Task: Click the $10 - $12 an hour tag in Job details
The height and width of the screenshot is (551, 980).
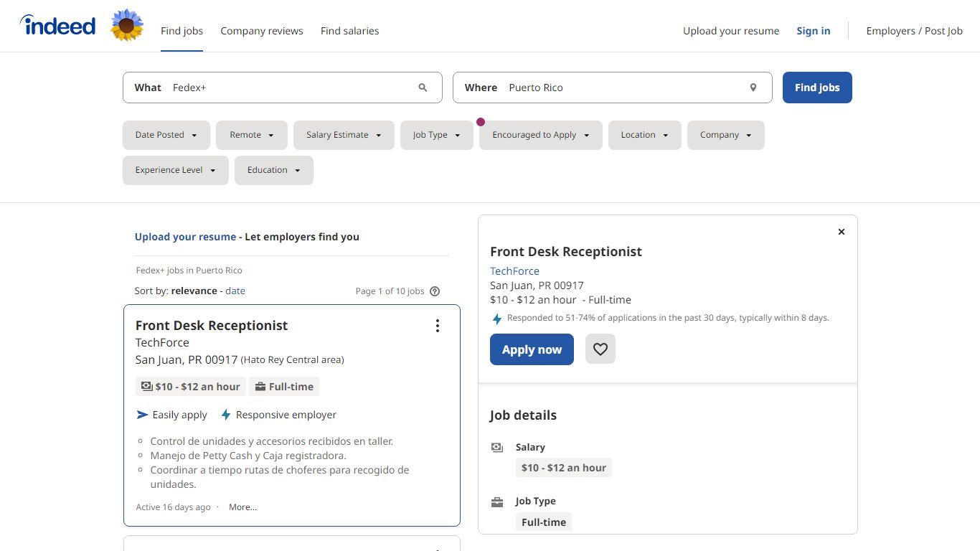Action: [x=564, y=468]
